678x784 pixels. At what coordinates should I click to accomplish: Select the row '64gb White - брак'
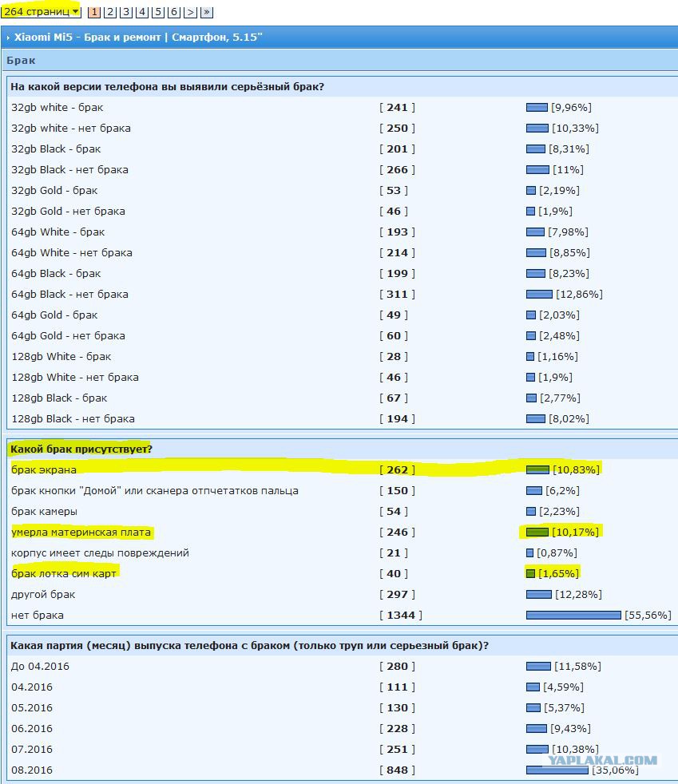click(342, 232)
